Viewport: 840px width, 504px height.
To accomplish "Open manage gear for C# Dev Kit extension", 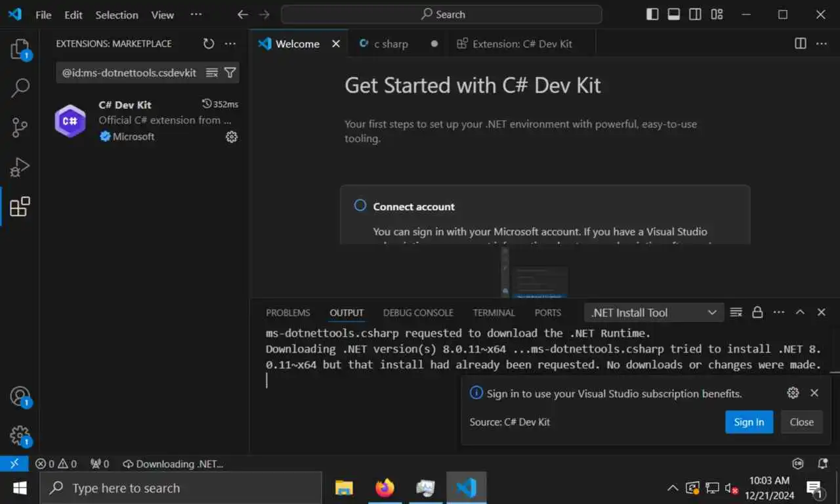I will pos(232,137).
